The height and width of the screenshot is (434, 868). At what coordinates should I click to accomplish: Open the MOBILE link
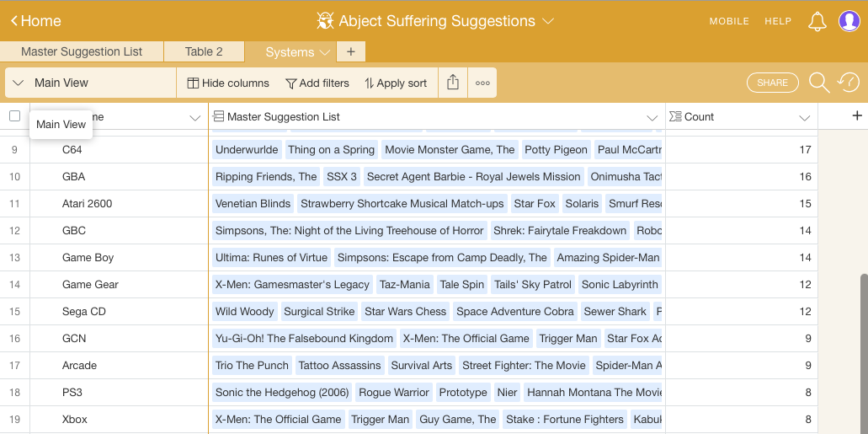[x=729, y=21]
